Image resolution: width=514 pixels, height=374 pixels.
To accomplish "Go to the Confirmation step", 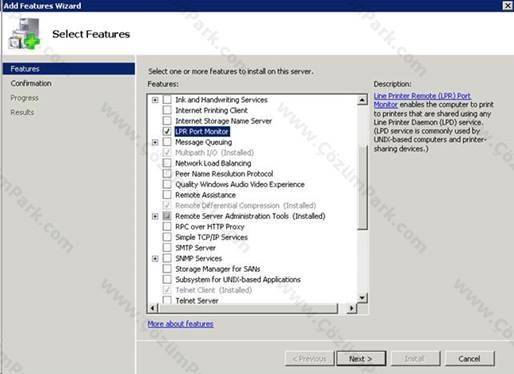I will tap(31, 83).
